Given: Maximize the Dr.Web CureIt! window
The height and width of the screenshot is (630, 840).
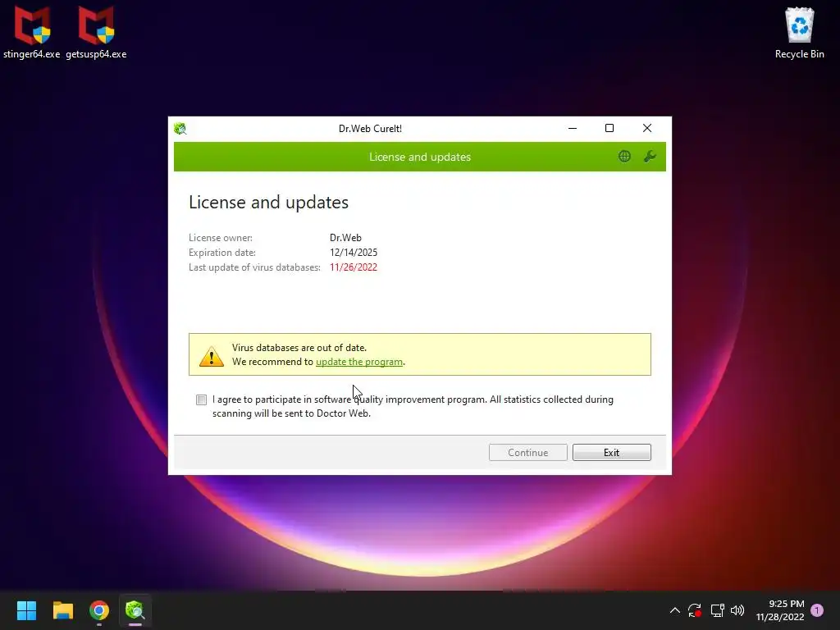Looking at the screenshot, I should pos(609,128).
